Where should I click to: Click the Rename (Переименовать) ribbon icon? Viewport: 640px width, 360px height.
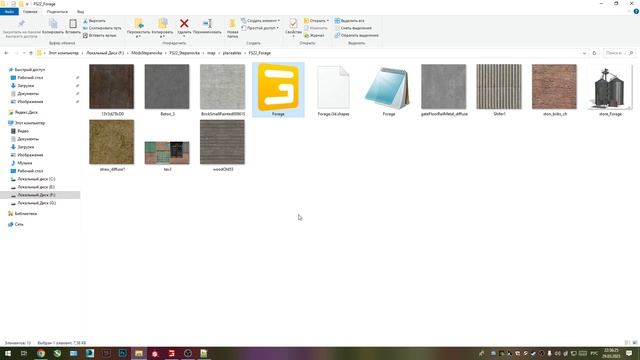pyautogui.click(x=207, y=24)
